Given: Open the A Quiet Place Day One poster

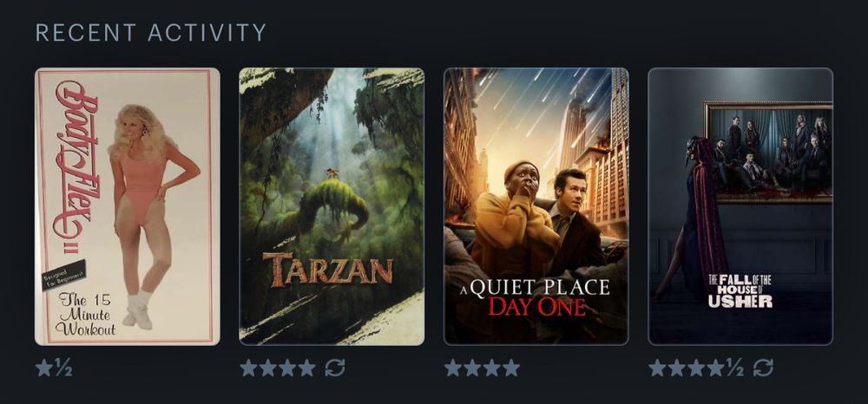Looking at the screenshot, I should (x=536, y=206).
